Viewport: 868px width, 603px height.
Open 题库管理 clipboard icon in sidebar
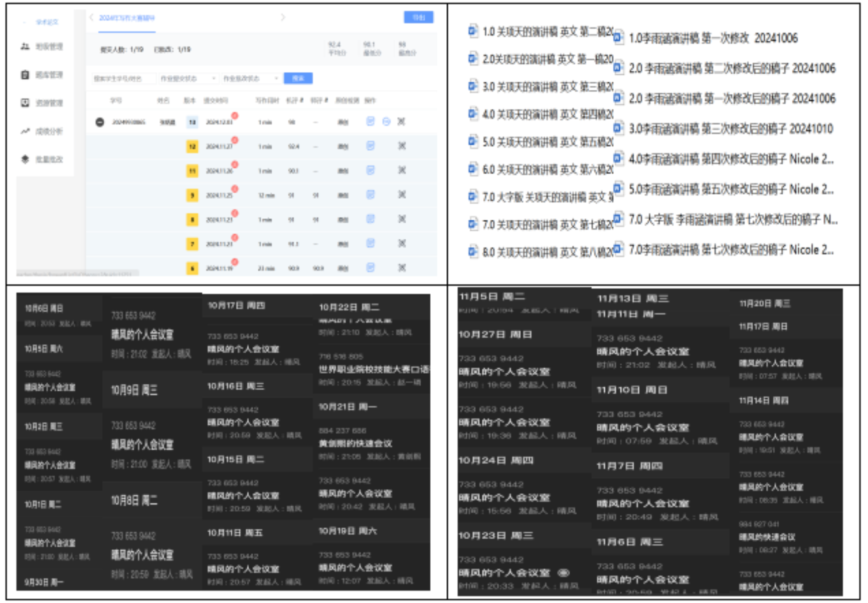(25, 75)
